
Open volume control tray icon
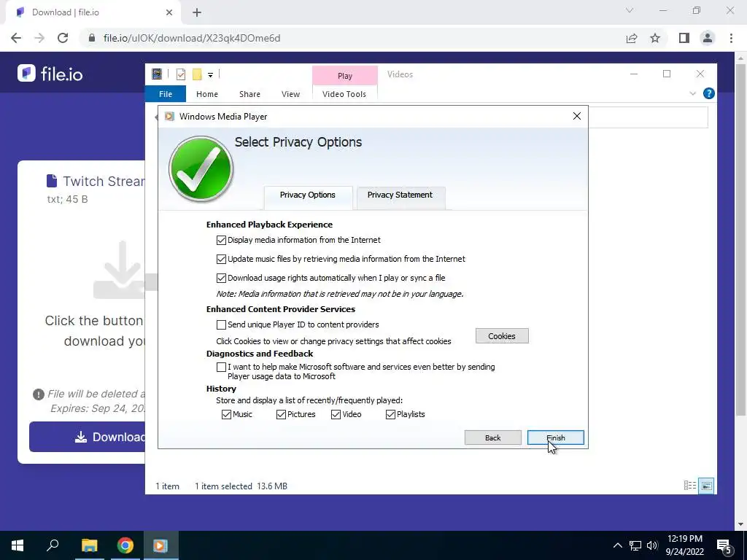click(652, 545)
